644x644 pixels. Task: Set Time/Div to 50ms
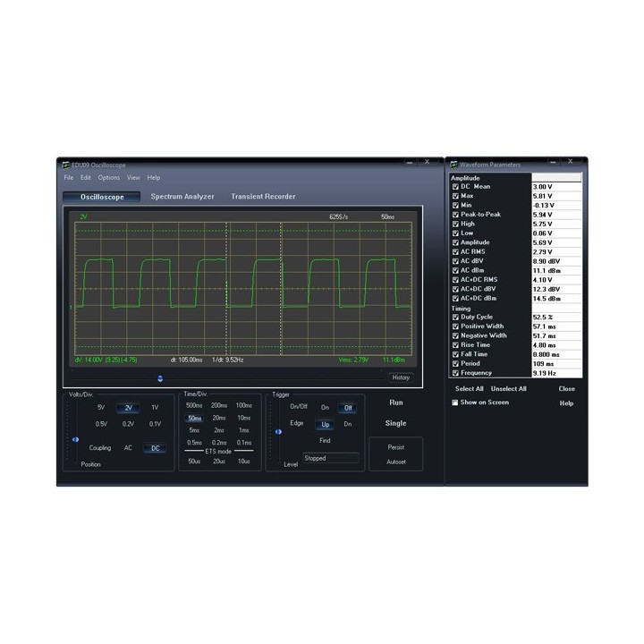194,418
